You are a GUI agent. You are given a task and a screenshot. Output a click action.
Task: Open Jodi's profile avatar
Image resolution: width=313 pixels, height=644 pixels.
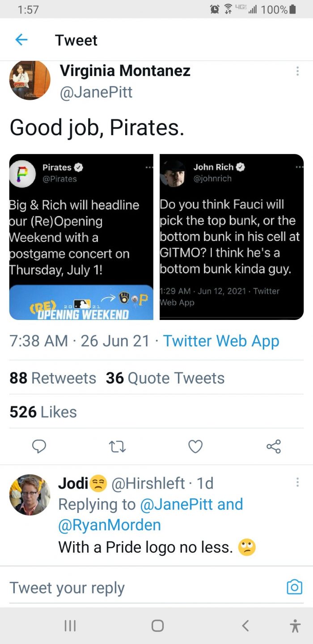(30, 495)
